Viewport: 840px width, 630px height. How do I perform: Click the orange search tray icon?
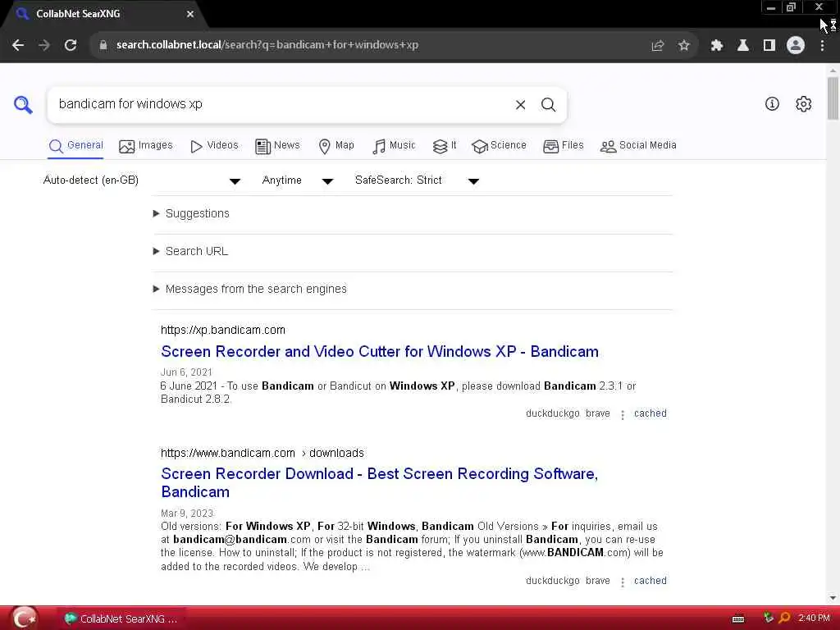(784, 618)
